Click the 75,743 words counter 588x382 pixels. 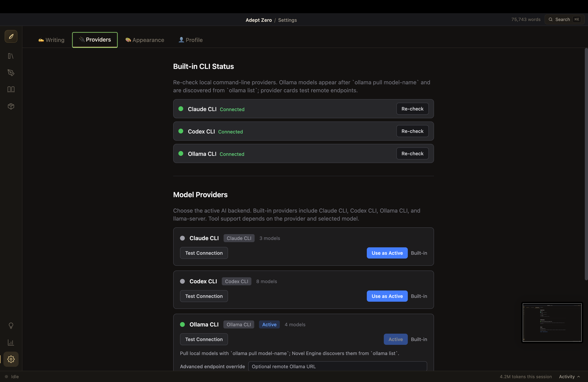[x=526, y=20]
